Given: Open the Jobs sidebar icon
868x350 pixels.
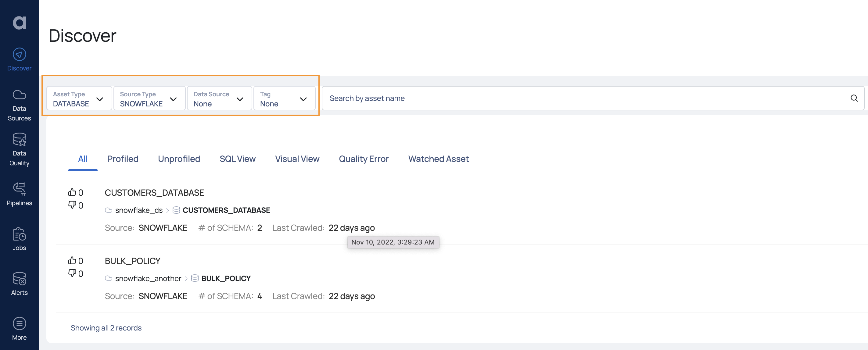Looking at the screenshot, I should (x=19, y=234).
